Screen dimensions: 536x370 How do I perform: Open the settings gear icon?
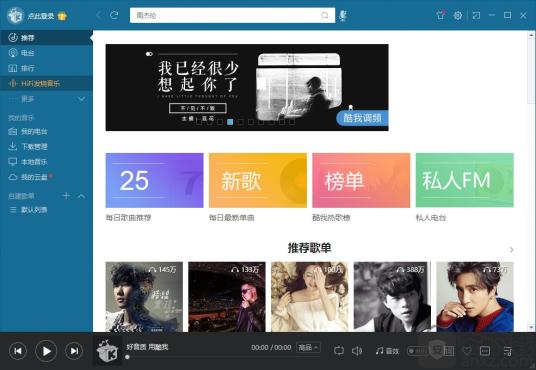458,15
